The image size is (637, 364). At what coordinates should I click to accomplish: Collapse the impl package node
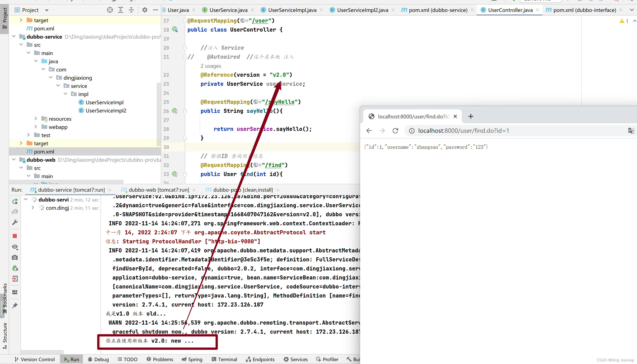coord(65,94)
